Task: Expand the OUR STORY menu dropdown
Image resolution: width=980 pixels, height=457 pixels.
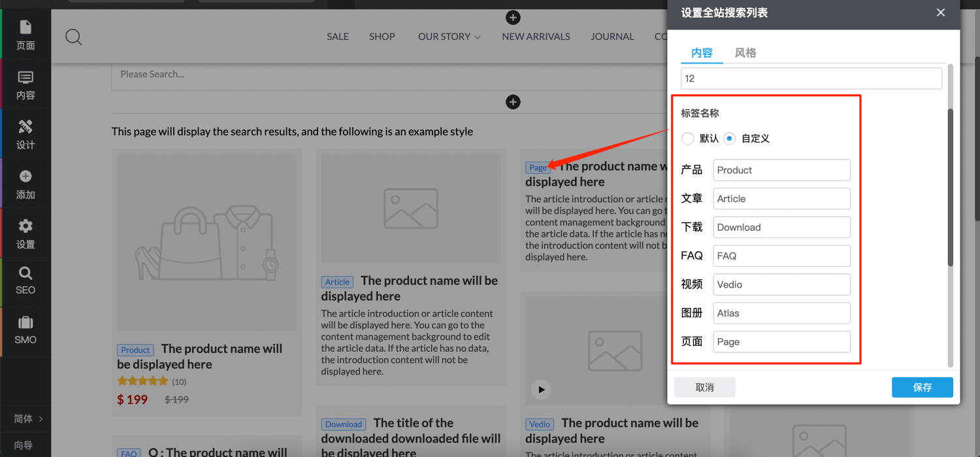Action: (x=449, y=37)
